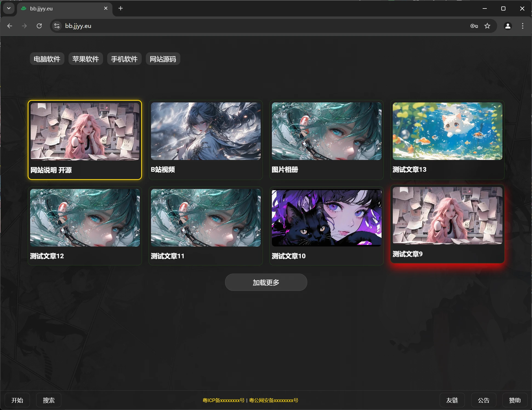Reload the current page

[x=39, y=26]
